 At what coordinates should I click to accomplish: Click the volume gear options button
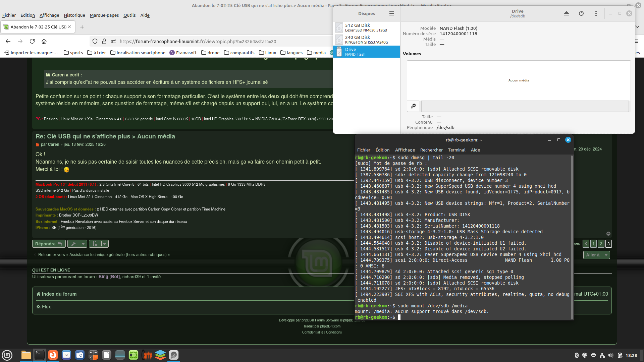pyautogui.click(x=413, y=106)
